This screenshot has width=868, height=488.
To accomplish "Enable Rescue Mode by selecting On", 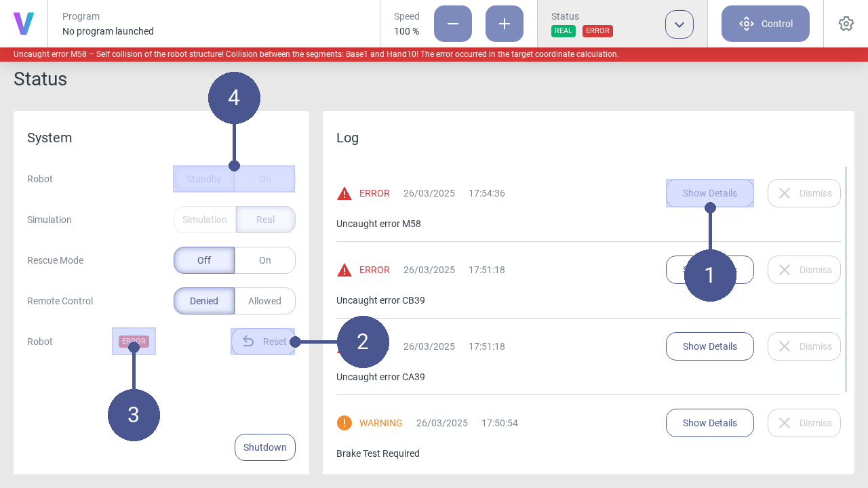I will pyautogui.click(x=264, y=260).
